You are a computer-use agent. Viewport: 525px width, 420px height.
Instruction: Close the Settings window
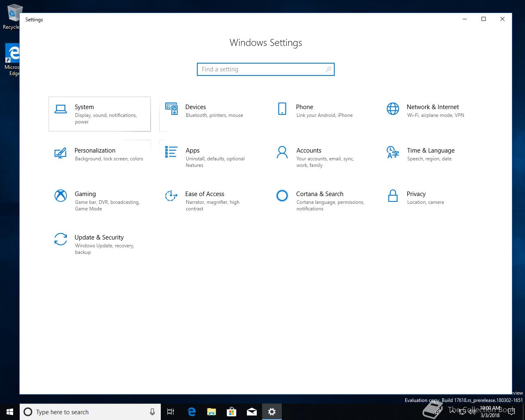[x=502, y=19]
